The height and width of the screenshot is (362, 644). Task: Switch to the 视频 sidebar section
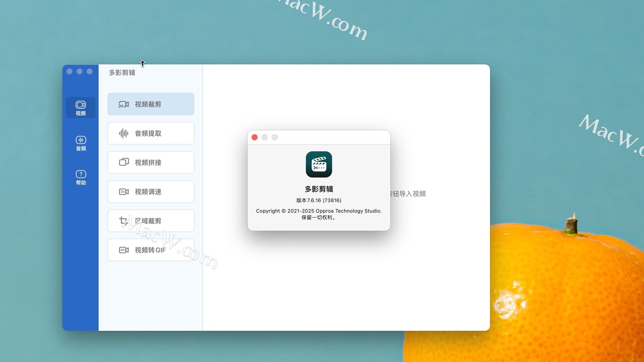tap(80, 108)
